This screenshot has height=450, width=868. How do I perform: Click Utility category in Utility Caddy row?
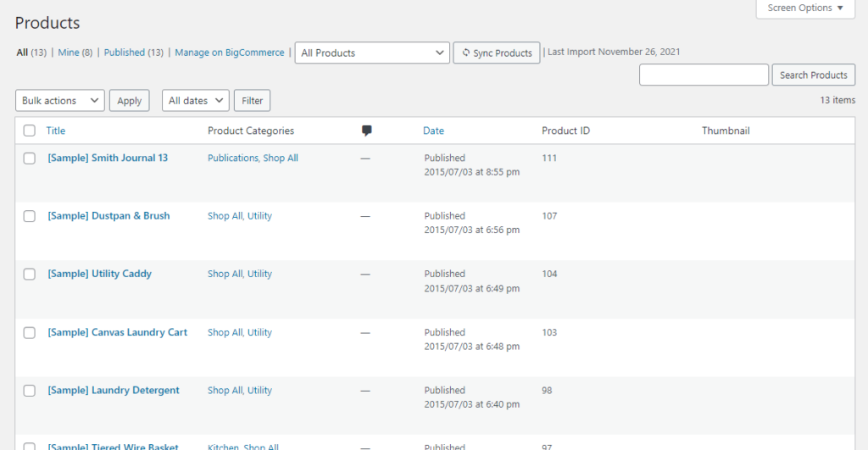259,274
